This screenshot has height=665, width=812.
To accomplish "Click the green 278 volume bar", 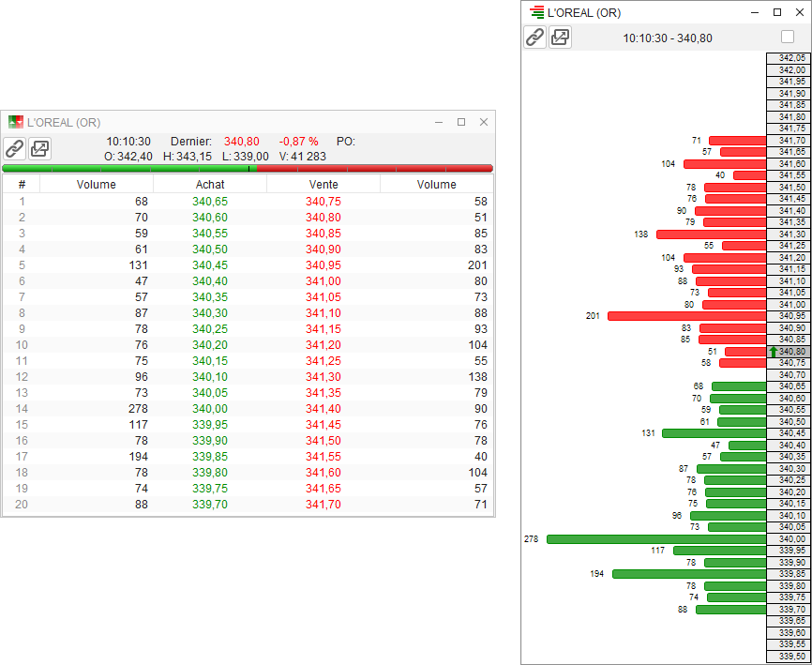I will 656,539.
